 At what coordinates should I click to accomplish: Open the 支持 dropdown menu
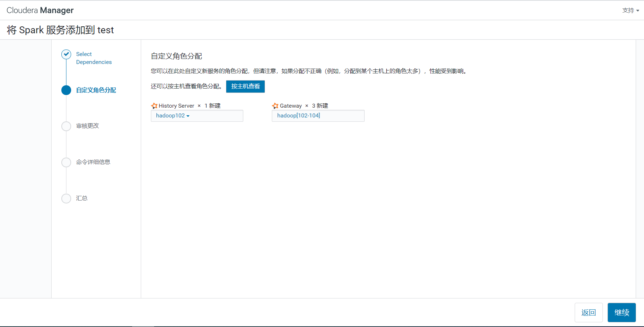click(x=631, y=10)
